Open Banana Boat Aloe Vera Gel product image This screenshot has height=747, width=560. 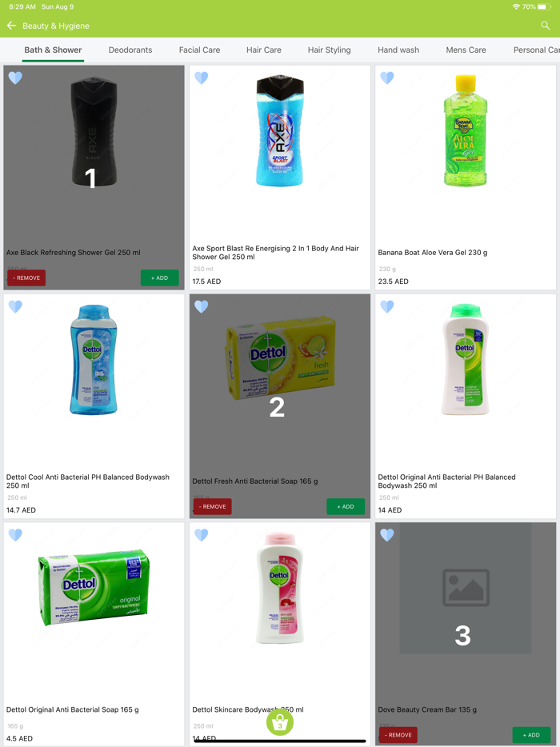(x=465, y=130)
